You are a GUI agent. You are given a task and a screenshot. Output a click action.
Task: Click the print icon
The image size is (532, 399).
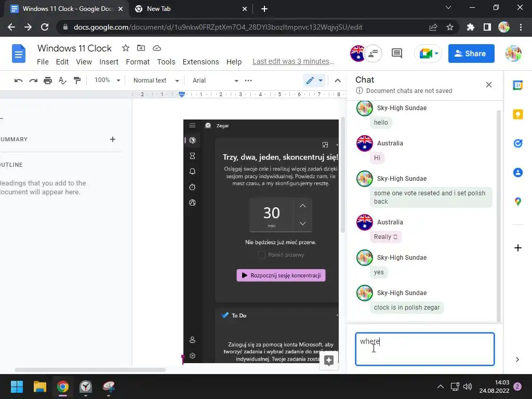48,81
